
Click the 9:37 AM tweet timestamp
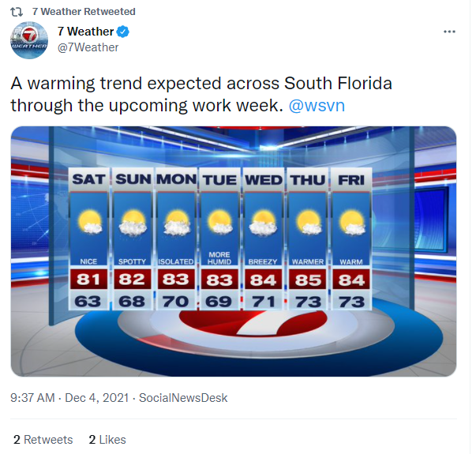[x=32, y=398]
